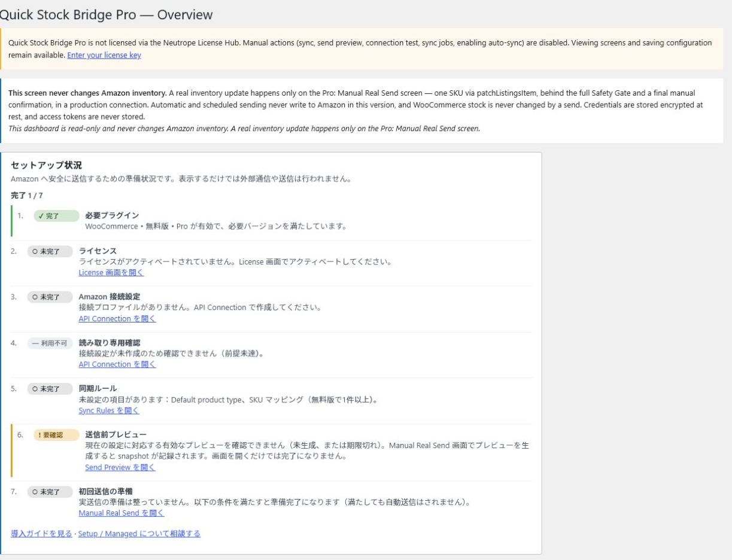Click Setup / Managed について相談する link
Screen dimensions: 732x560
click(x=139, y=534)
